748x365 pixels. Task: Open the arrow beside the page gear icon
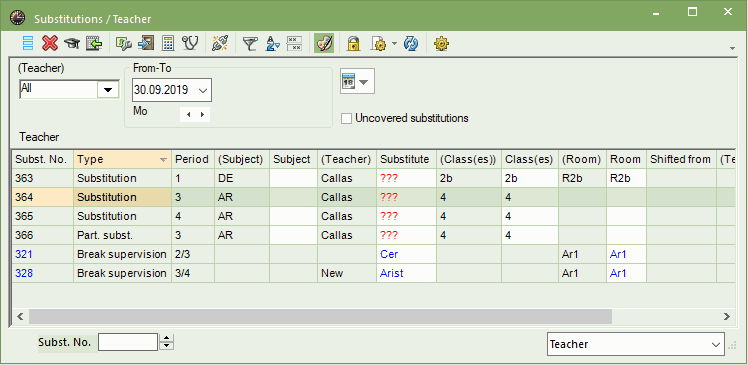(x=394, y=43)
